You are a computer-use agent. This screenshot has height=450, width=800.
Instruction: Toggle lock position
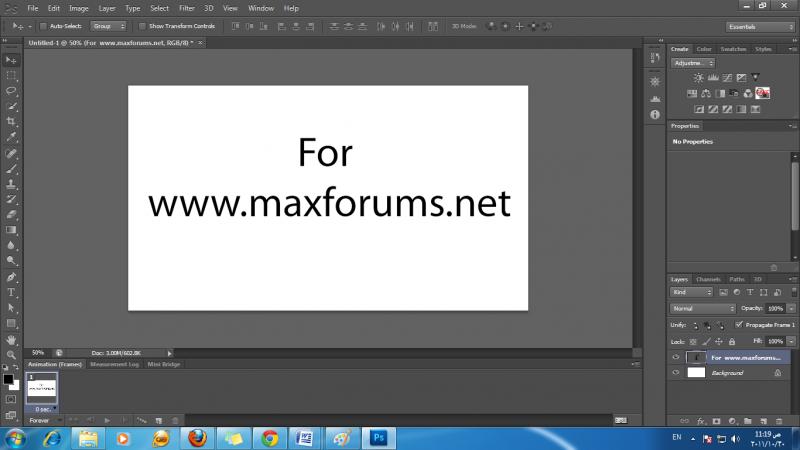tap(719, 342)
